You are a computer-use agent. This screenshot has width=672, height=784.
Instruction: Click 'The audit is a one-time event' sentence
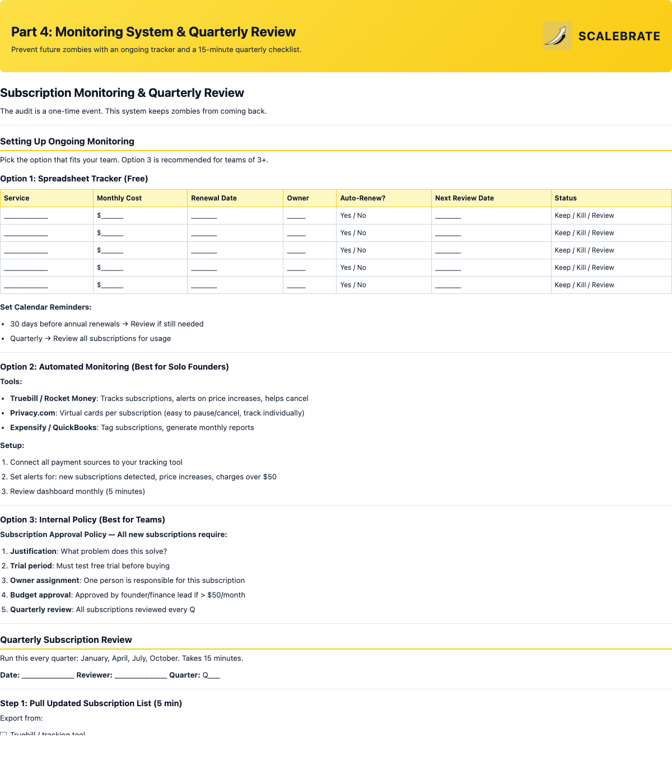coord(133,111)
